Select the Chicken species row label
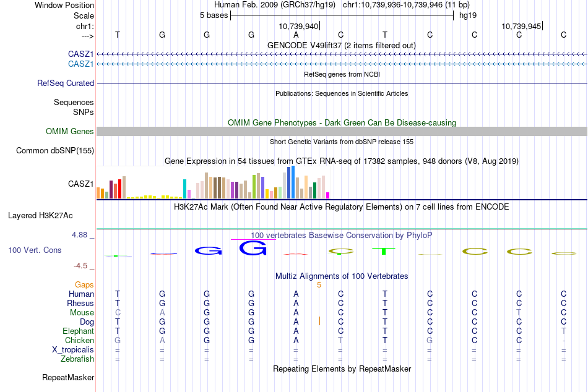The image size is (588, 392). tap(79, 340)
